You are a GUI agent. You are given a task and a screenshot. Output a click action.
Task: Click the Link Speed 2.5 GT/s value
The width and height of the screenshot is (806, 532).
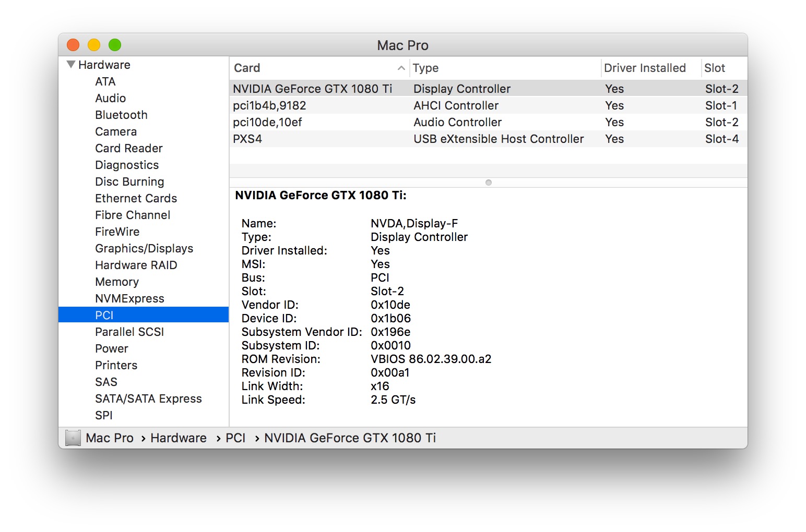click(393, 400)
